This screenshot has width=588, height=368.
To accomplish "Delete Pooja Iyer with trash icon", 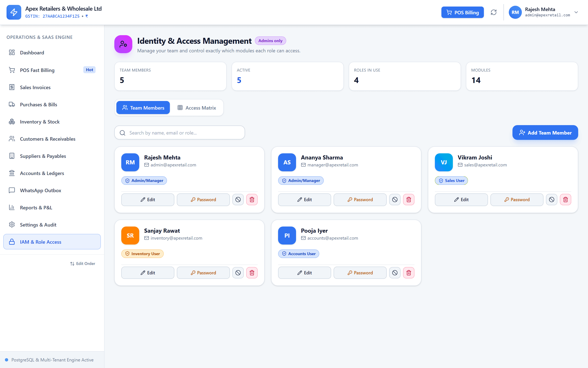I will tap(409, 273).
